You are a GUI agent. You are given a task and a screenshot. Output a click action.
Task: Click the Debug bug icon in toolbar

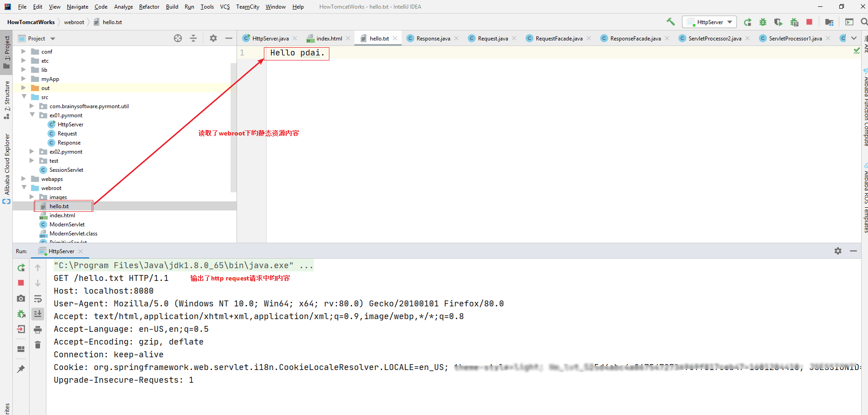pos(763,22)
